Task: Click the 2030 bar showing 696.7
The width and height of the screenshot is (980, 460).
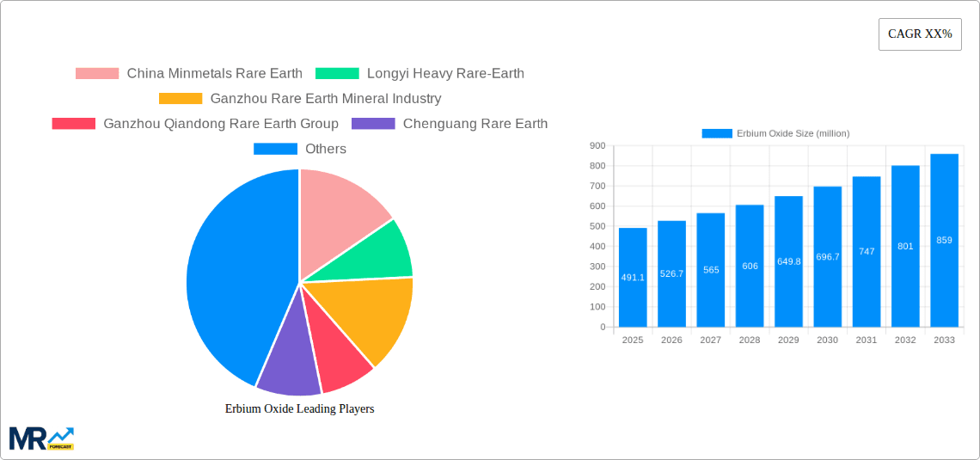Action: pos(828,257)
